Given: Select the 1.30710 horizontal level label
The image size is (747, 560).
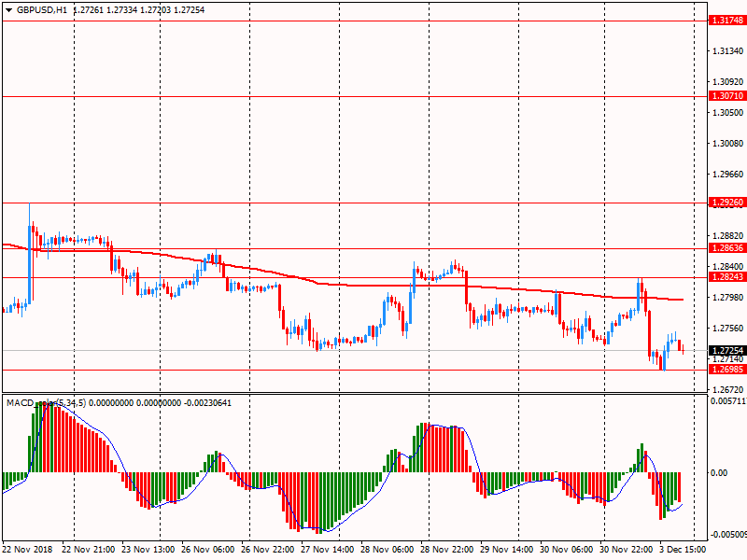Looking at the screenshot, I should pyautogui.click(x=726, y=96).
